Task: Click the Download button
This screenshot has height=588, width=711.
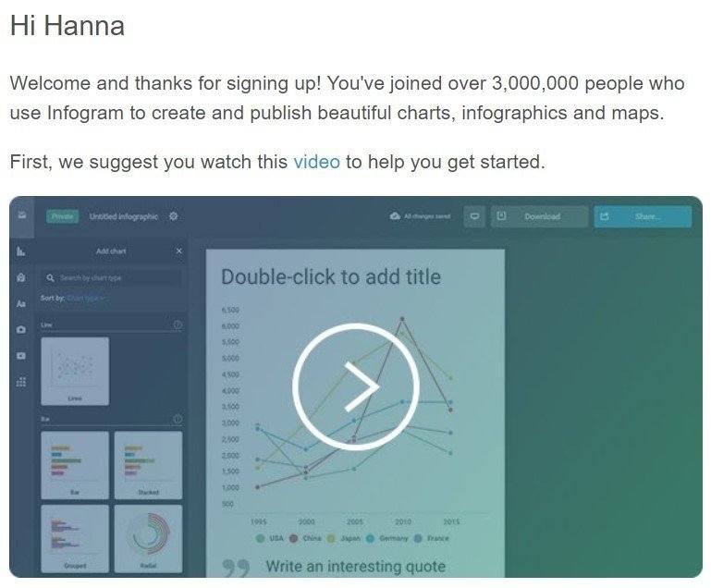Action: [x=540, y=216]
